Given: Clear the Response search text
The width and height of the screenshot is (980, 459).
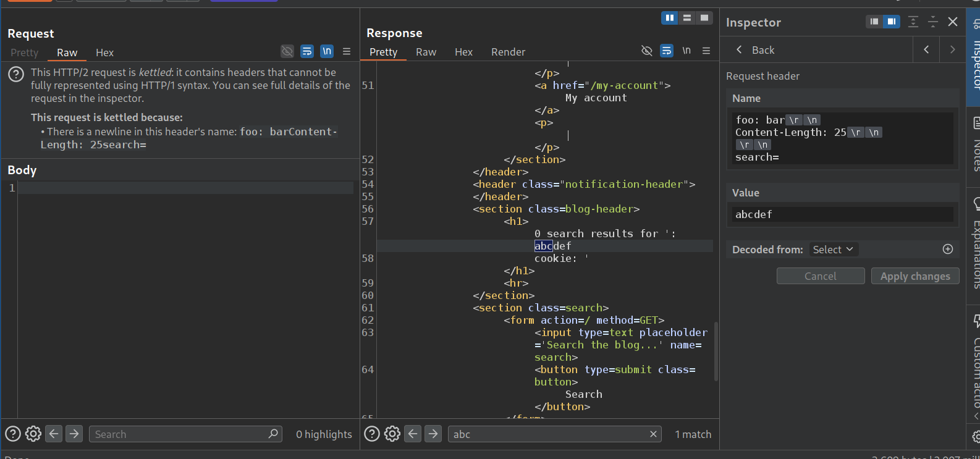Looking at the screenshot, I should click(x=653, y=434).
